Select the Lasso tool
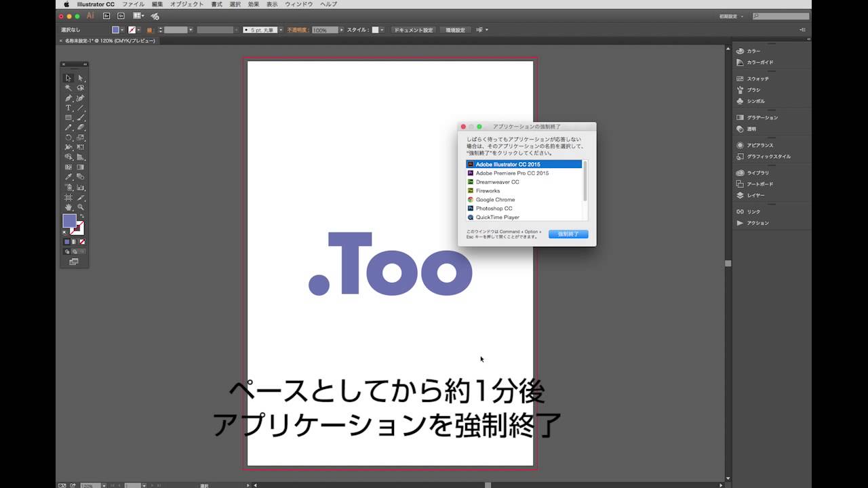The height and width of the screenshot is (488, 868). (80, 88)
